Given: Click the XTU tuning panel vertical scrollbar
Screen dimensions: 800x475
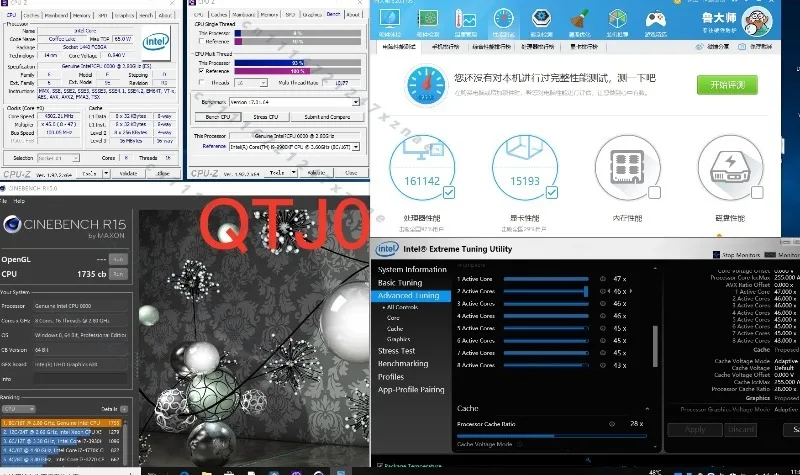Looking at the screenshot, I should (x=655, y=346).
